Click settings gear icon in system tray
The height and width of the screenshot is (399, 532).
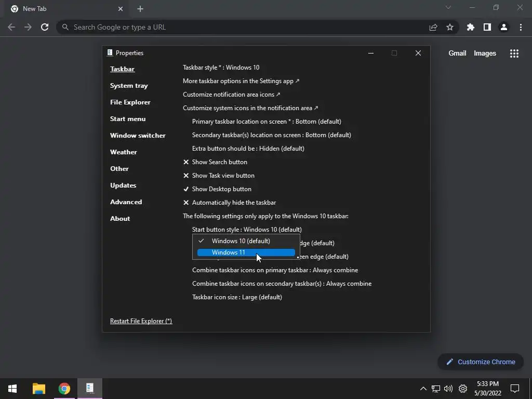point(463,389)
